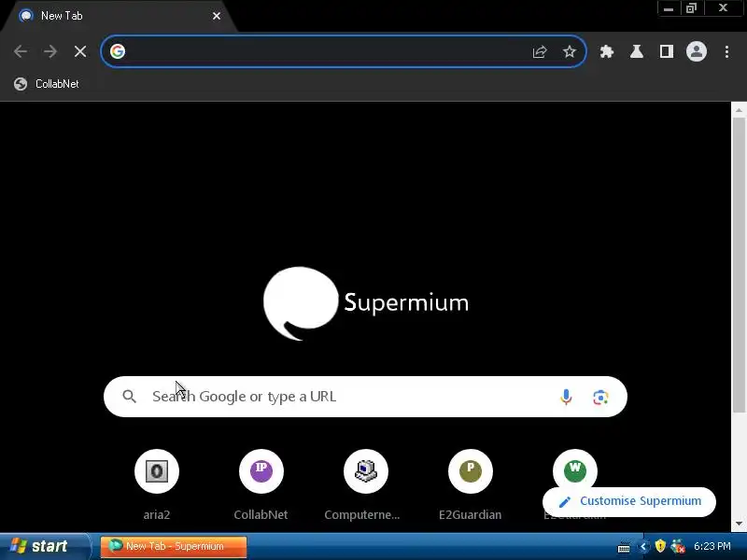Image resolution: width=747 pixels, height=560 pixels.
Task: Click the forward navigation arrow
Action: tap(50, 51)
